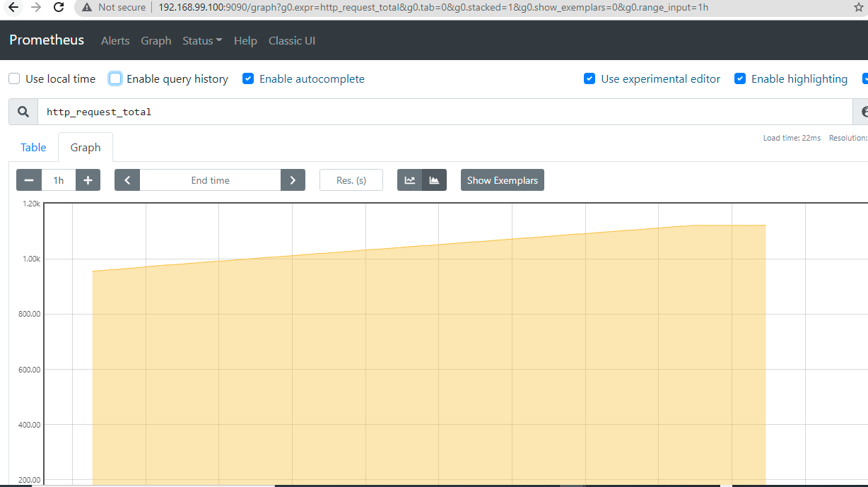868x487 pixels.
Task: Click the Show Exemplars button
Action: [x=502, y=180]
